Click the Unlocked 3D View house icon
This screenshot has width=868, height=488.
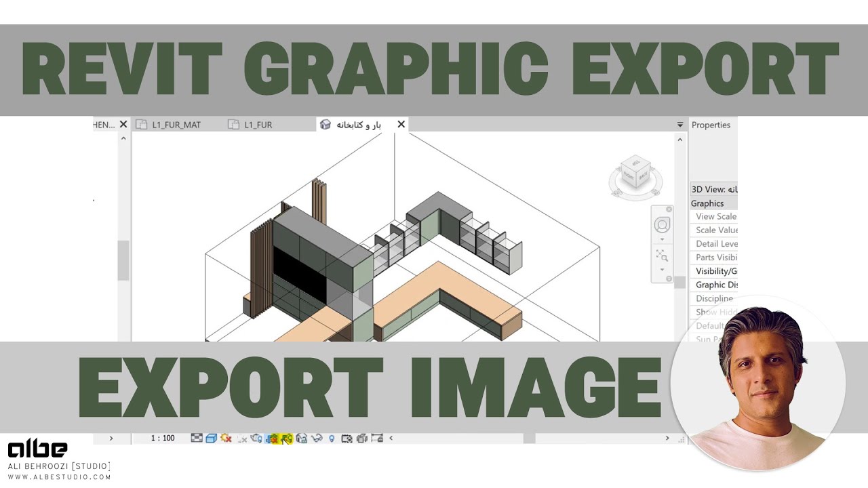(x=302, y=439)
